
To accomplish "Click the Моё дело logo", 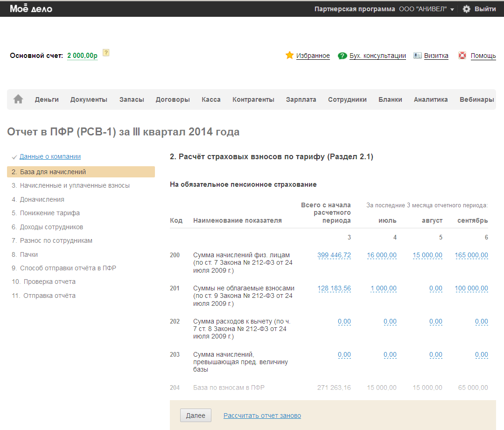I will tap(31, 9).
